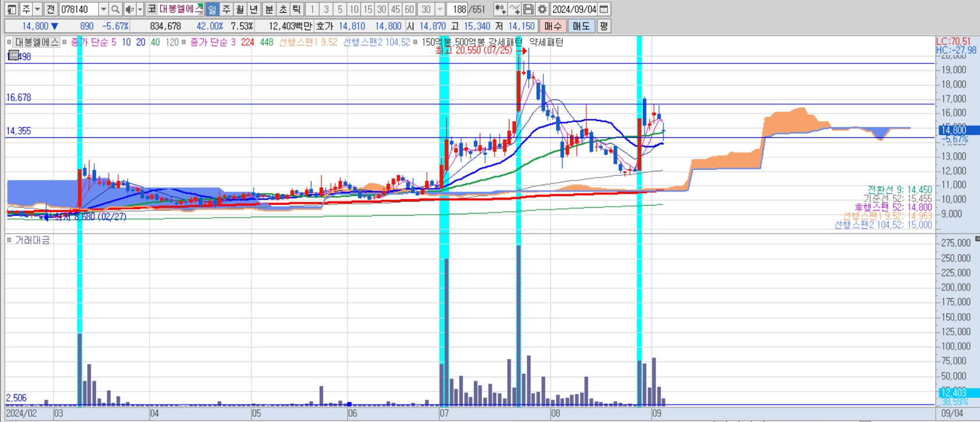Image resolution: width=980 pixels, height=422 pixels.
Task: Switch to tick 틱 chart
Action: pyautogui.click(x=297, y=9)
